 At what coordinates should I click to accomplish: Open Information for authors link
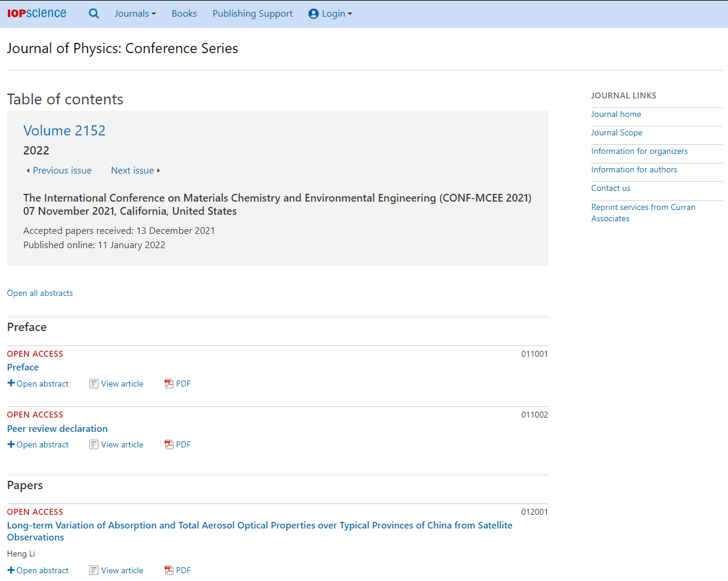point(634,169)
